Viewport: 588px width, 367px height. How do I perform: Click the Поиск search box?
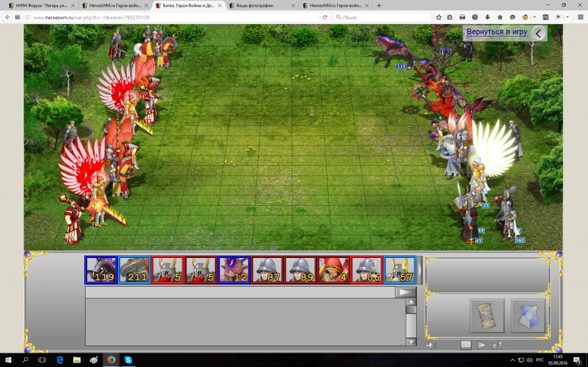coord(382,17)
